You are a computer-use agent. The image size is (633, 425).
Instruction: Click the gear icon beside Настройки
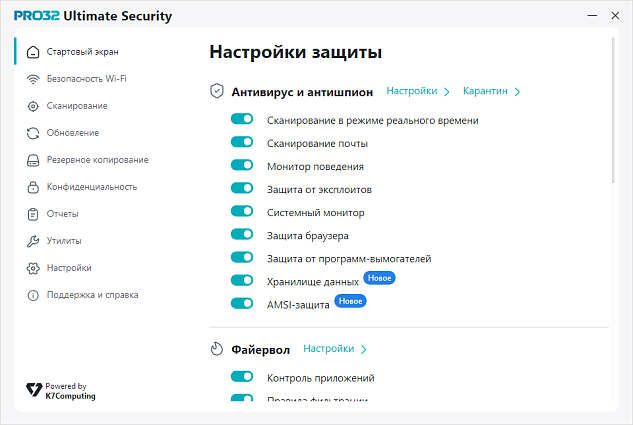(x=33, y=268)
